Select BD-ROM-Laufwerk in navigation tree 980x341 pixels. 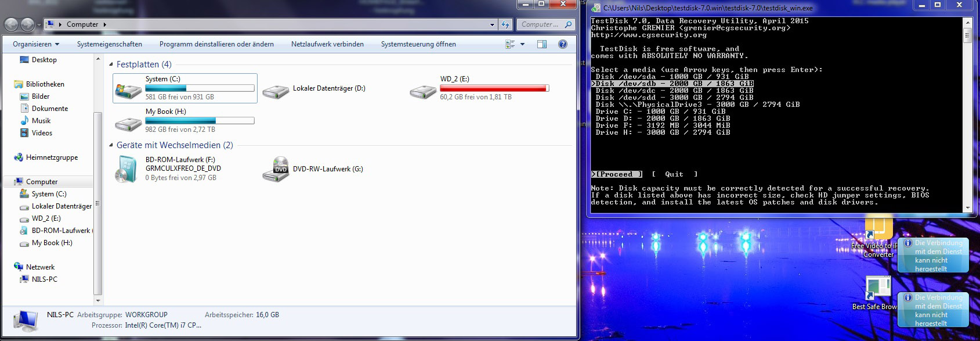62,231
